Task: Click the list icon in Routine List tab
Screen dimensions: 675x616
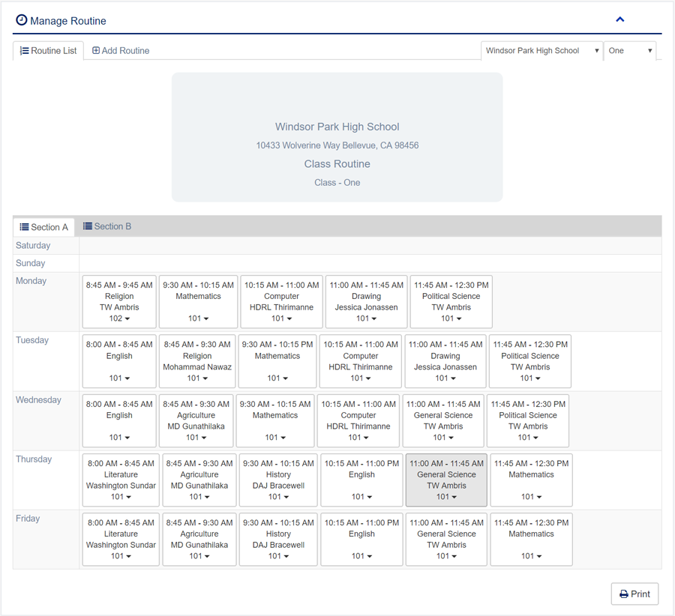Action: [25, 51]
